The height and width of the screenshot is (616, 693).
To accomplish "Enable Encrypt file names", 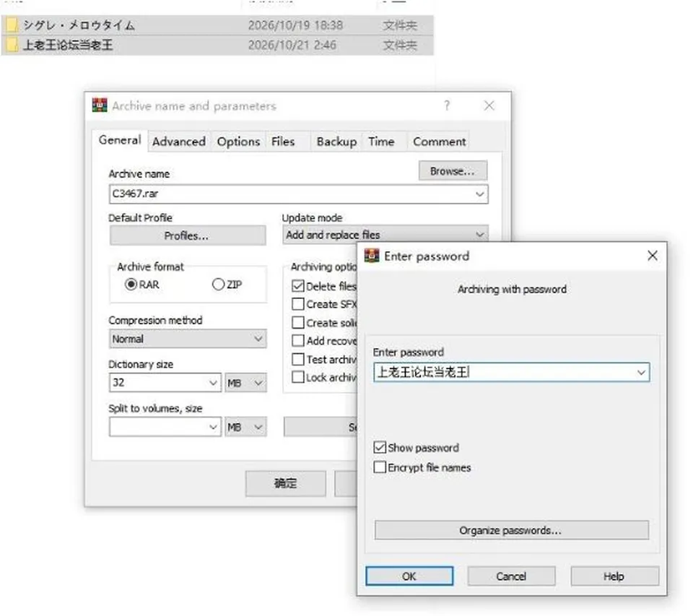I will pos(380,467).
